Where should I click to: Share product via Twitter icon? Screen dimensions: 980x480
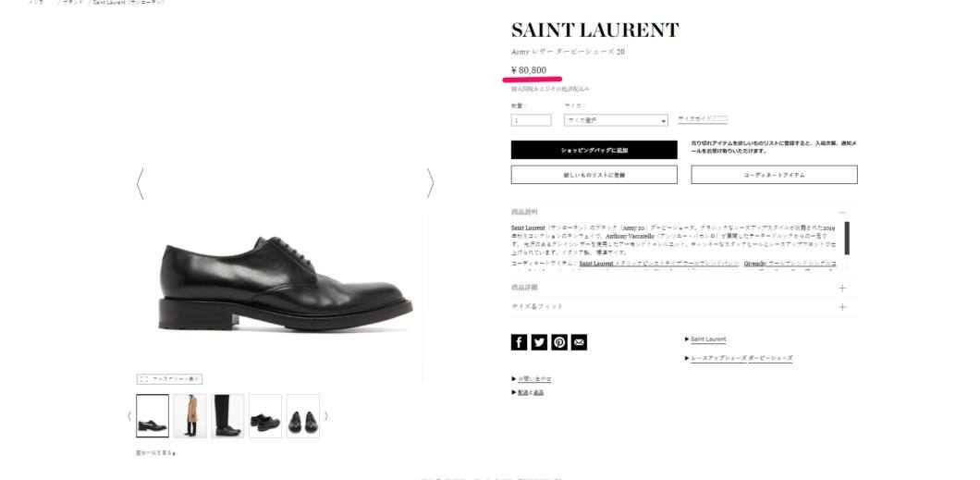pyautogui.click(x=539, y=342)
